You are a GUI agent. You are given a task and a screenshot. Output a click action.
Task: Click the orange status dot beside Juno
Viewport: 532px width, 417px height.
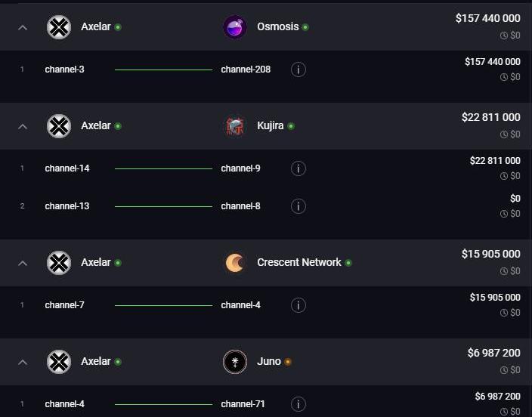[288, 362]
